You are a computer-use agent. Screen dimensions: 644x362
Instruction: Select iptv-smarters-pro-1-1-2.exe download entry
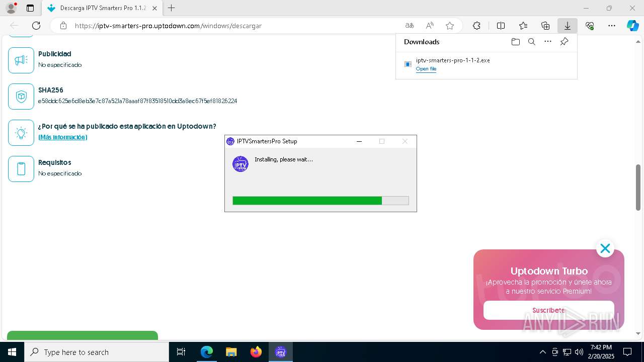(486, 64)
